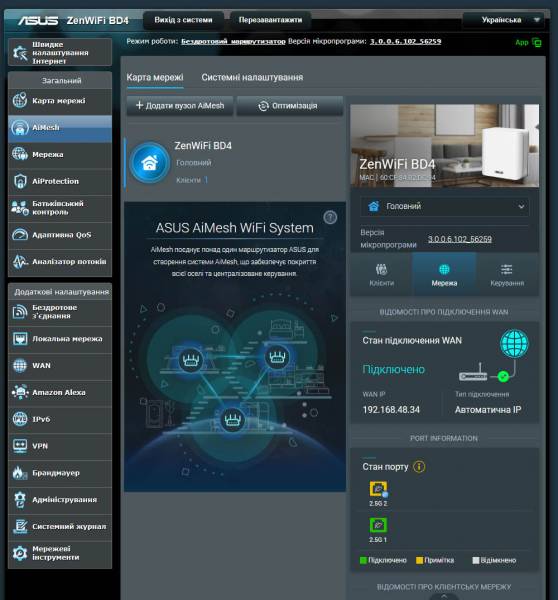Open the Системний журнал notepad icon

coord(20,526)
